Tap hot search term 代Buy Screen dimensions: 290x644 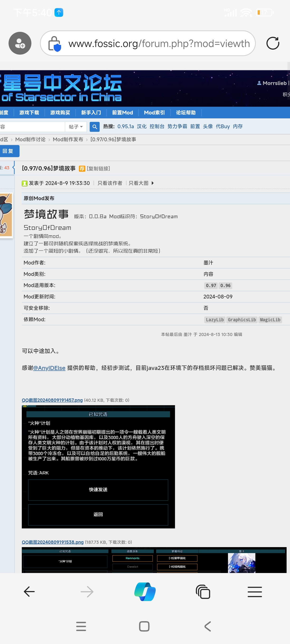(x=223, y=127)
